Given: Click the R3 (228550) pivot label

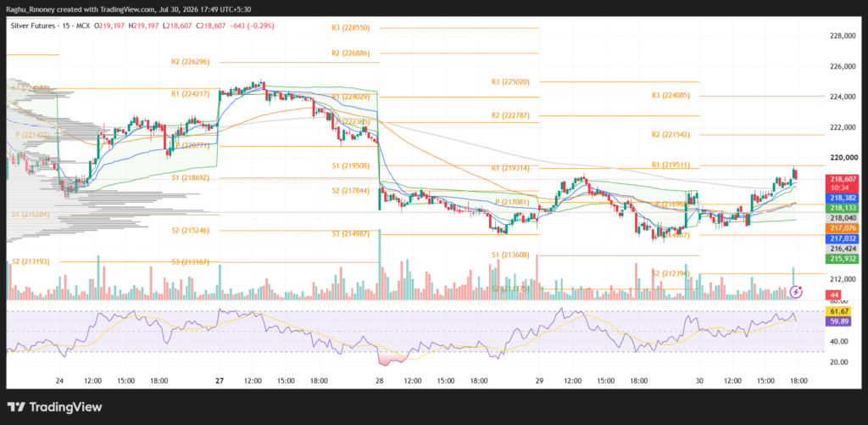Looking at the screenshot, I should pos(350,28).
